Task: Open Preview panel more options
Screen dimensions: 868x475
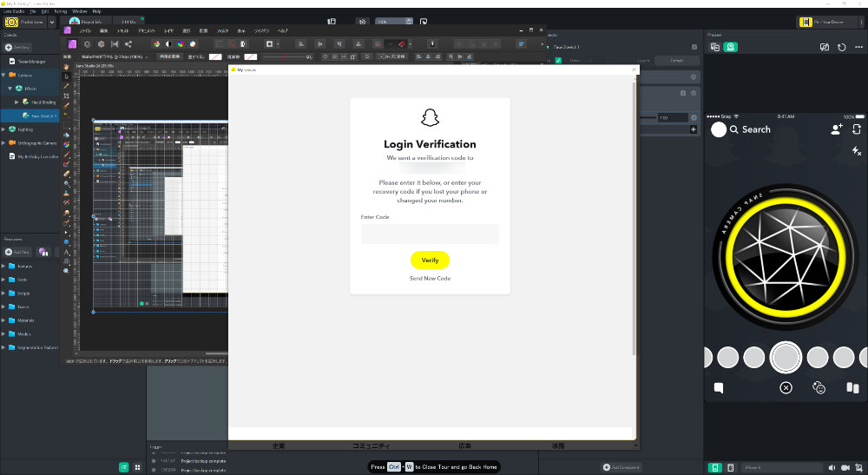Action: tap(858, 47)
